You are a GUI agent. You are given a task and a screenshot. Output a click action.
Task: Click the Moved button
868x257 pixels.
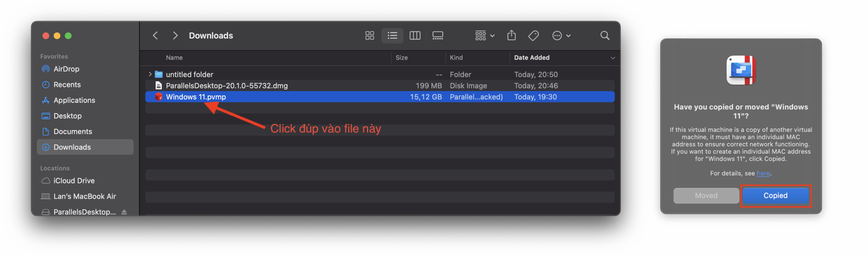pos(706,196)
